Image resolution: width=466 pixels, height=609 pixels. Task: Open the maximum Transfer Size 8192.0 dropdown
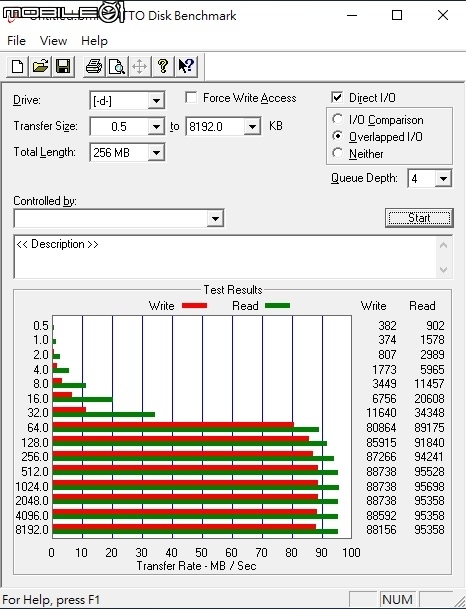(x=252, y=127)
